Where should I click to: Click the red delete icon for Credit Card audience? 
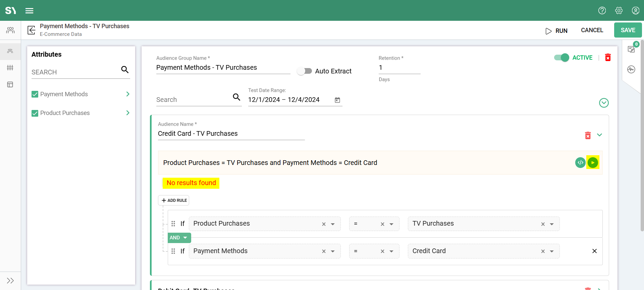pyautogui.click(x=588, y=135)
